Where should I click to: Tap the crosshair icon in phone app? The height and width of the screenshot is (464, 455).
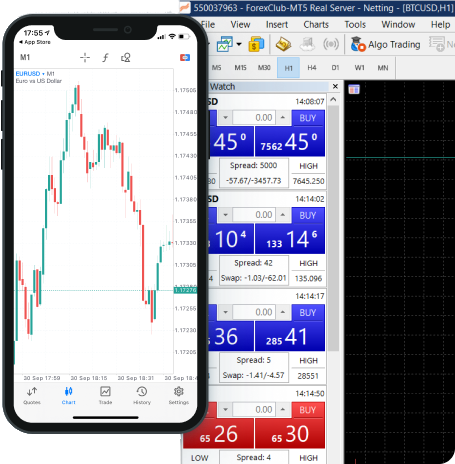pyautogui.click(x=85, y=58)
